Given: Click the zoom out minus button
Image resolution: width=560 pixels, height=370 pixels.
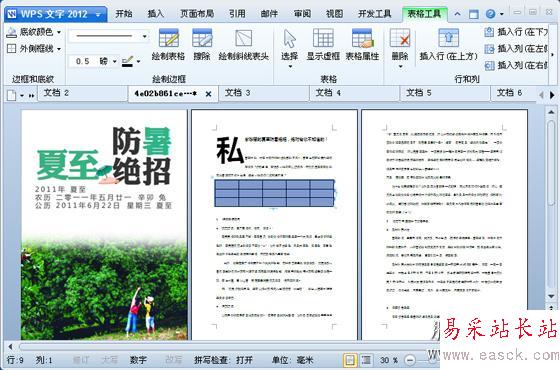Looking at the screenshot, I should [x=410, y=360].
